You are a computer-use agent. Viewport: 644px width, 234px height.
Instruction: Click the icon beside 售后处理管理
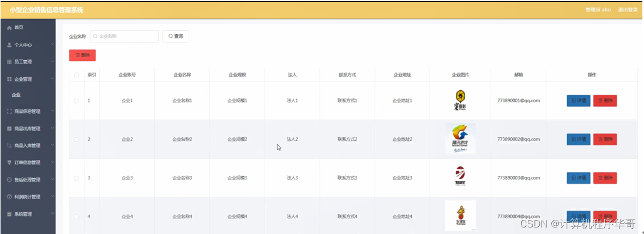(x=9, y=180)
